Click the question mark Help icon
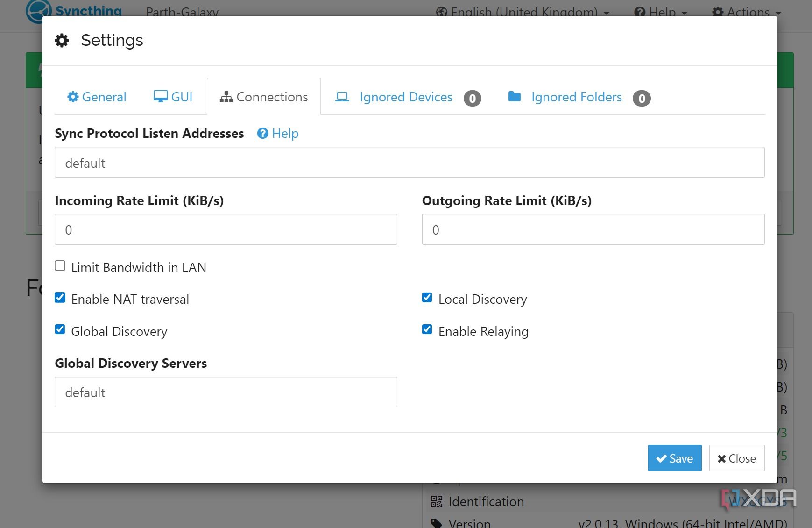 tap(263, 134)
